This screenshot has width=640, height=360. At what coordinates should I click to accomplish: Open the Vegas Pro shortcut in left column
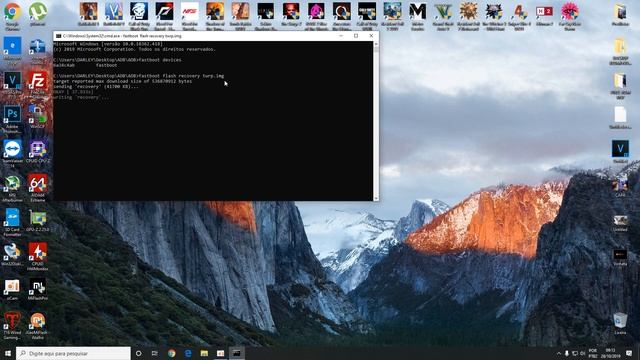point(12,84)
